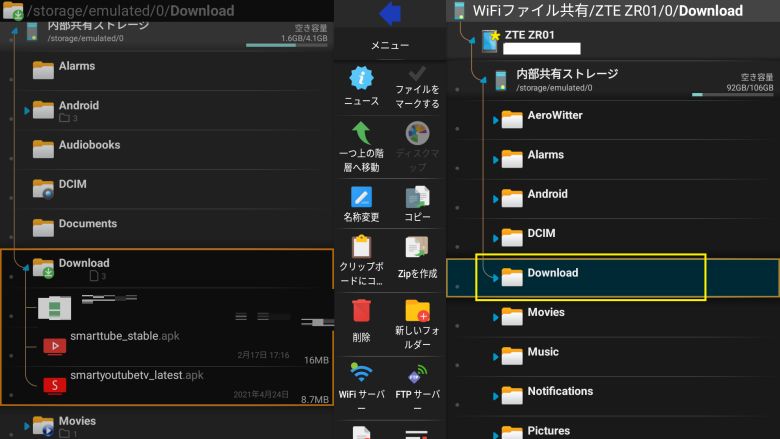The width and height of the screenshot is (780, 439).
Task: Expand right pane DCIM arrow
Action: point(495,239)
